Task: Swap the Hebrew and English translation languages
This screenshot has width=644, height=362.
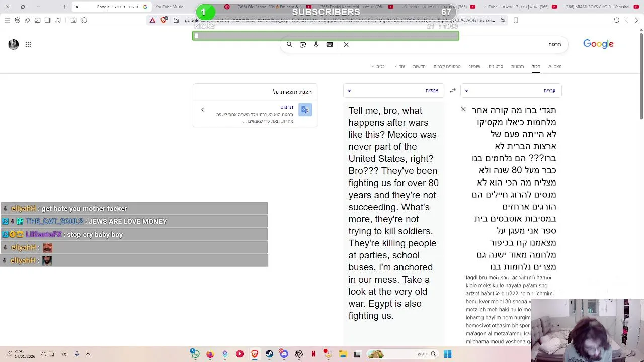Action: pyautogui.click(x=453, y=90)
